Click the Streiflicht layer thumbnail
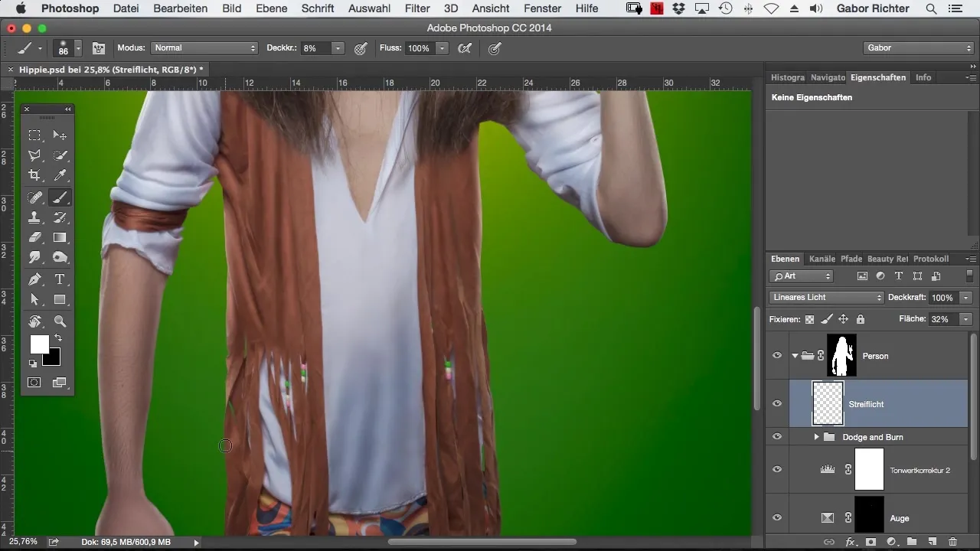The image size is (980, 551). click(828, 403)
